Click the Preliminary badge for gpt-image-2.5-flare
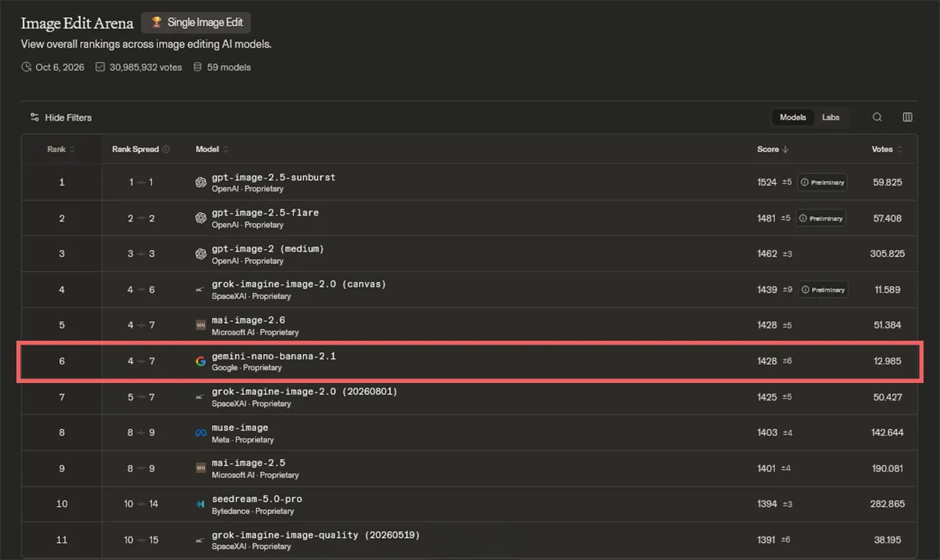 (822, 219)
